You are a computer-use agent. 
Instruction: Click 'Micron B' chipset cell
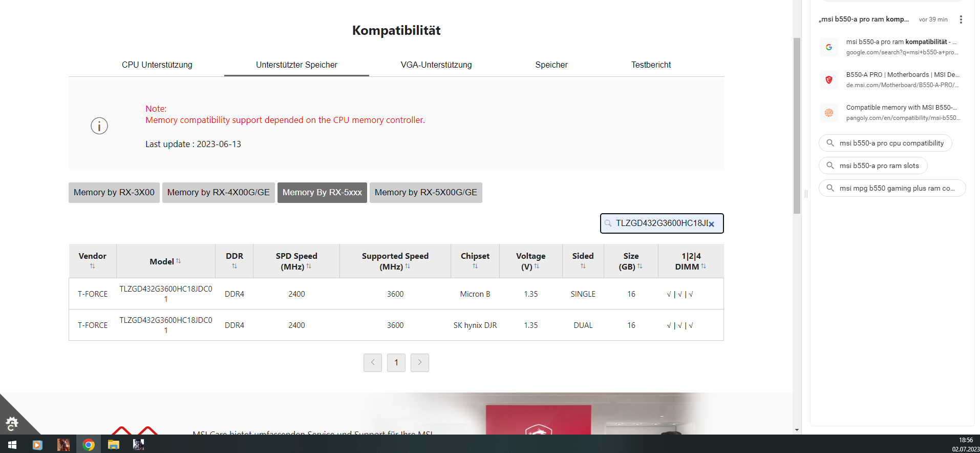(x=475, y=294)
